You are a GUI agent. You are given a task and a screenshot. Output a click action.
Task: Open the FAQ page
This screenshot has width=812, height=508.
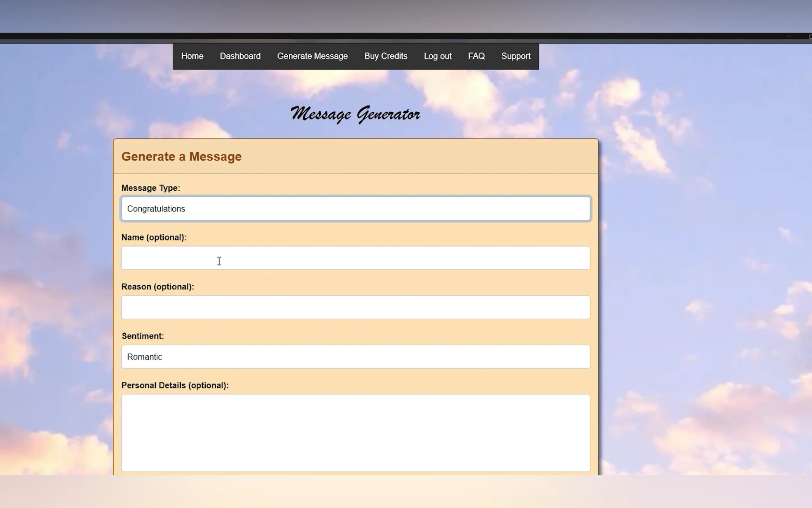[x=476, y=56]
